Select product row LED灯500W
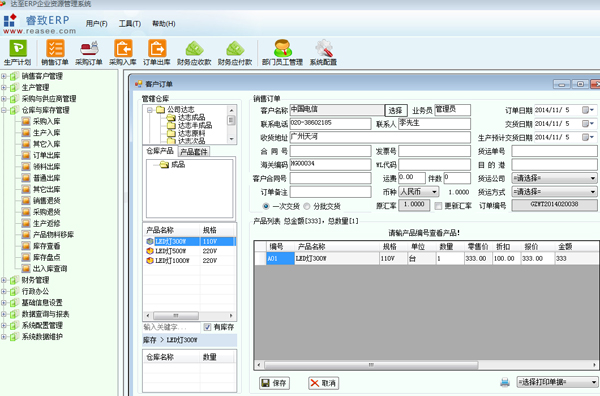The image size is (600, 396). point(190,251)
